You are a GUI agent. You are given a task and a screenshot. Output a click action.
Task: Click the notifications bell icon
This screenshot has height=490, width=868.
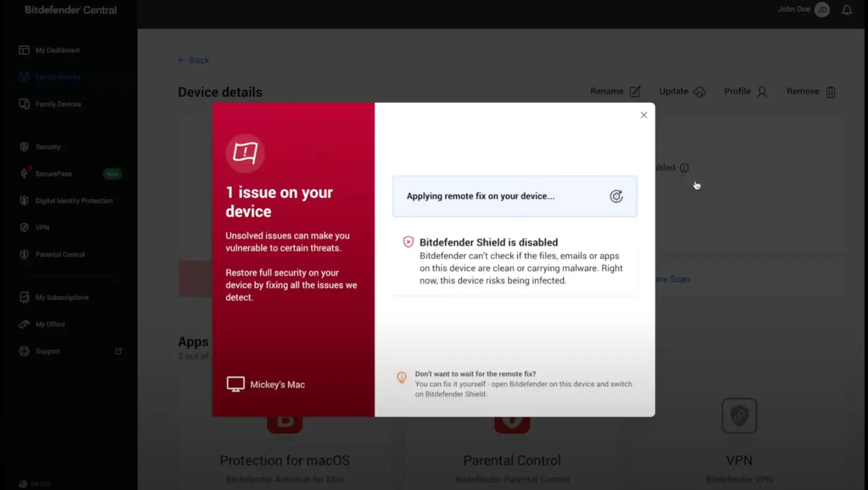pos(847,10)
